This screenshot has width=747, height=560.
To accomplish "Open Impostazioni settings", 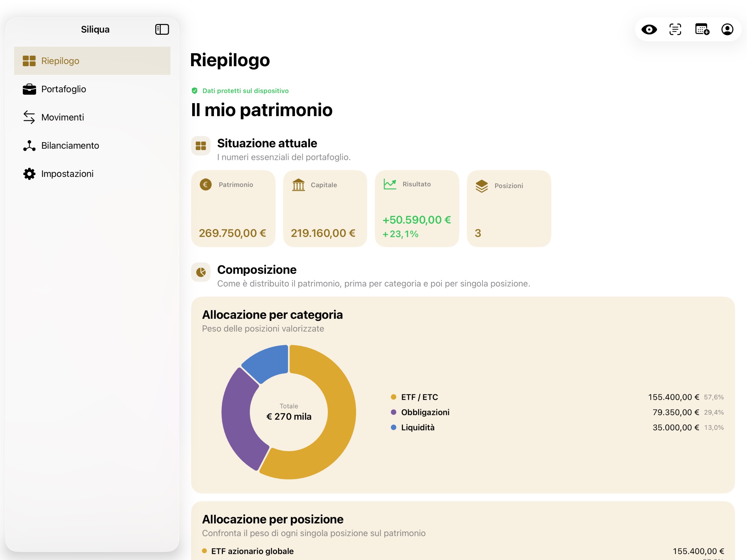I will pyautogui.click(x=92, y=174).
